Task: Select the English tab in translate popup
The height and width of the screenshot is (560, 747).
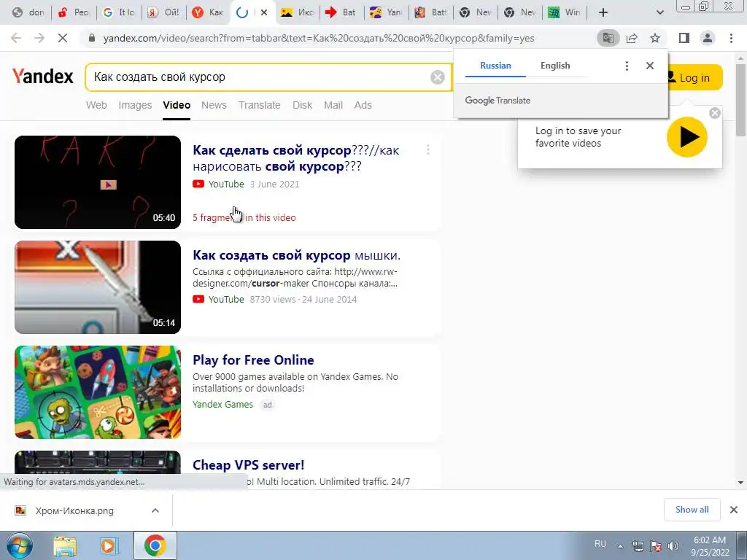Action: [x=555, y=66]
